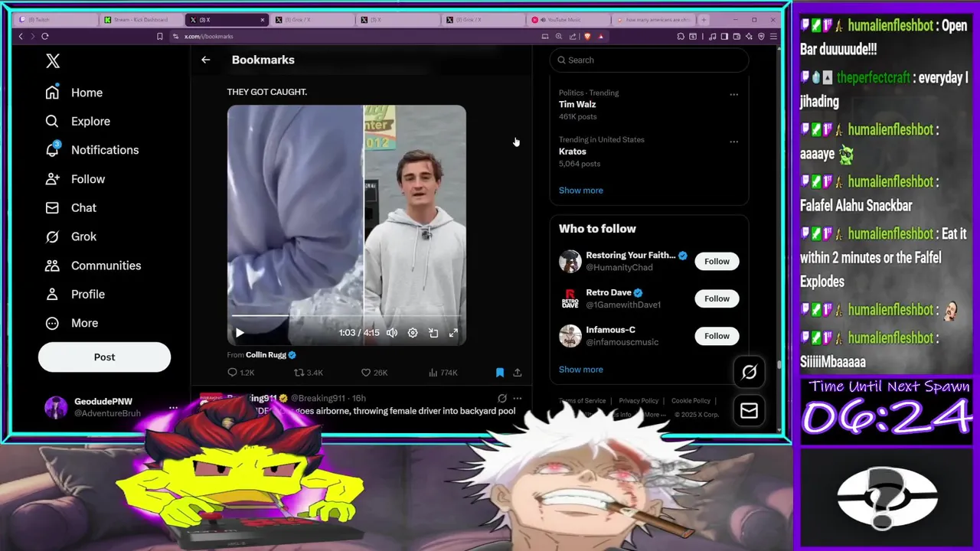This screenshot has width=980, height=551.
Task: Like the post with 26K likes
Action: [374, 373]
